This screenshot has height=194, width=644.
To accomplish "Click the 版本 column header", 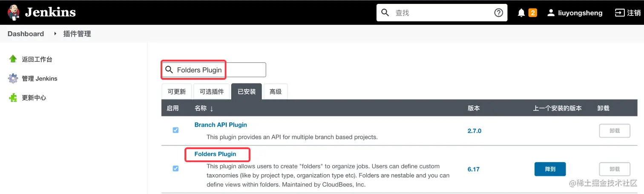I will [x=474, y=108].
